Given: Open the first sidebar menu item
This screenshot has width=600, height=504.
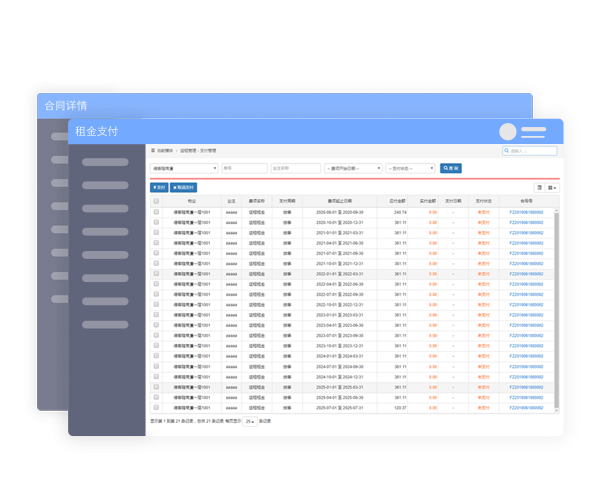Looking at the screenshot, I should tap(105, 162).
